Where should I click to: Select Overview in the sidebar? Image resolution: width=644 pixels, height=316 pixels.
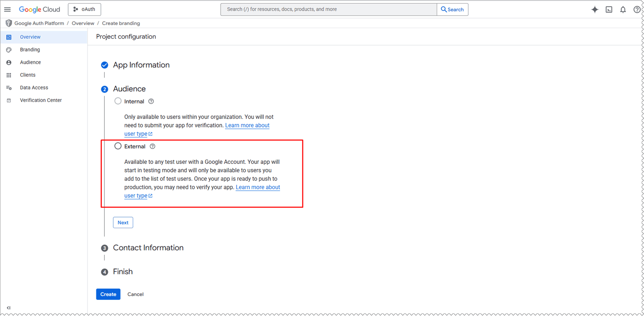pyautogui.click(x=44, y=37)
